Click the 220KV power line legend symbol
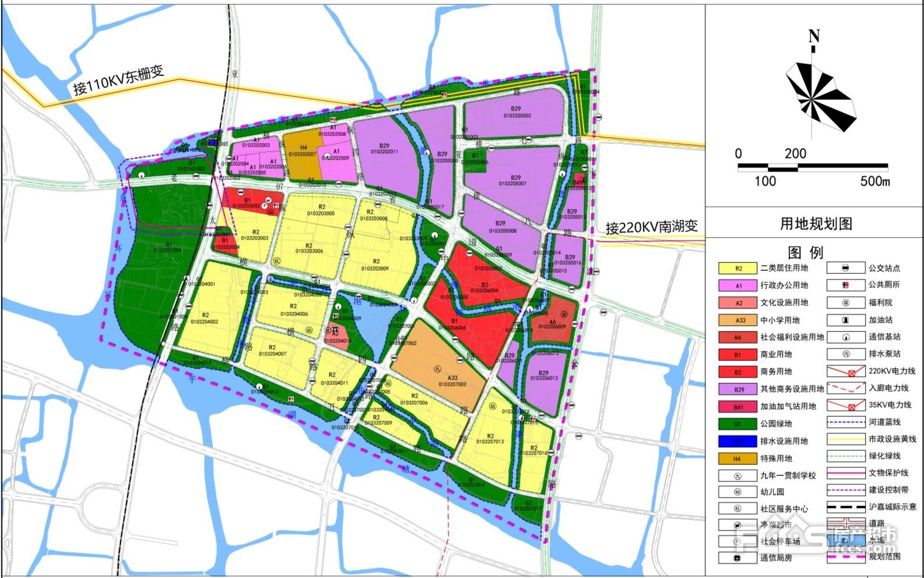The height and width of the screenshot is (578, 924). (x=846, y=371)
